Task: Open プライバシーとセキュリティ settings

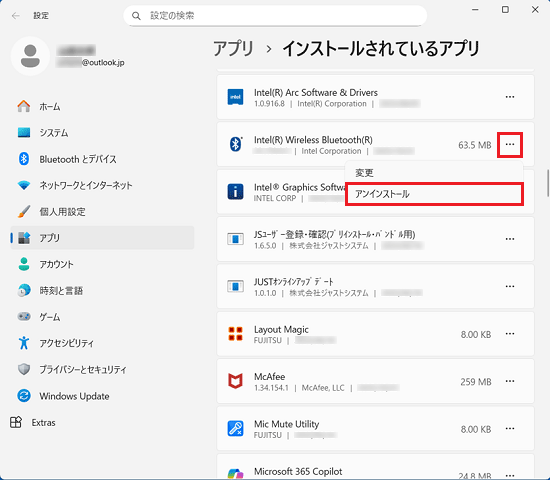Action: pos(102,369)
